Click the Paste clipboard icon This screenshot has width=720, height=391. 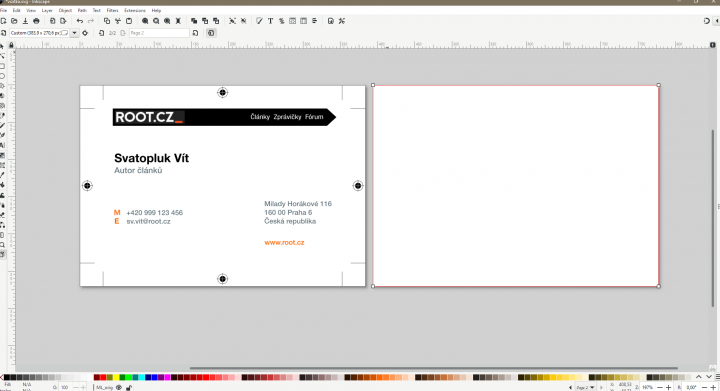click(x=129, y=21)
